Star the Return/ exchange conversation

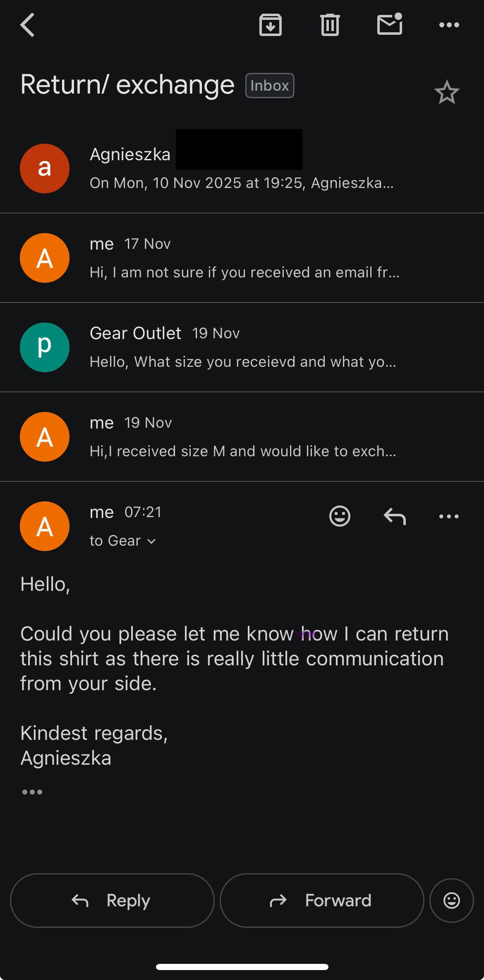pos(447,92)
